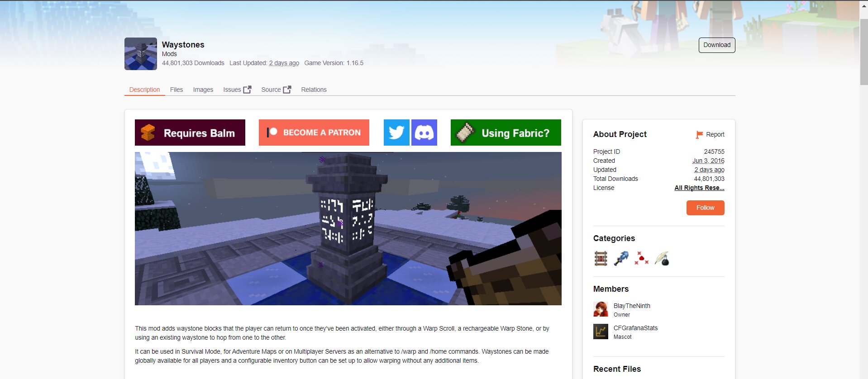Click the Report flag icon

pos(699,135)
